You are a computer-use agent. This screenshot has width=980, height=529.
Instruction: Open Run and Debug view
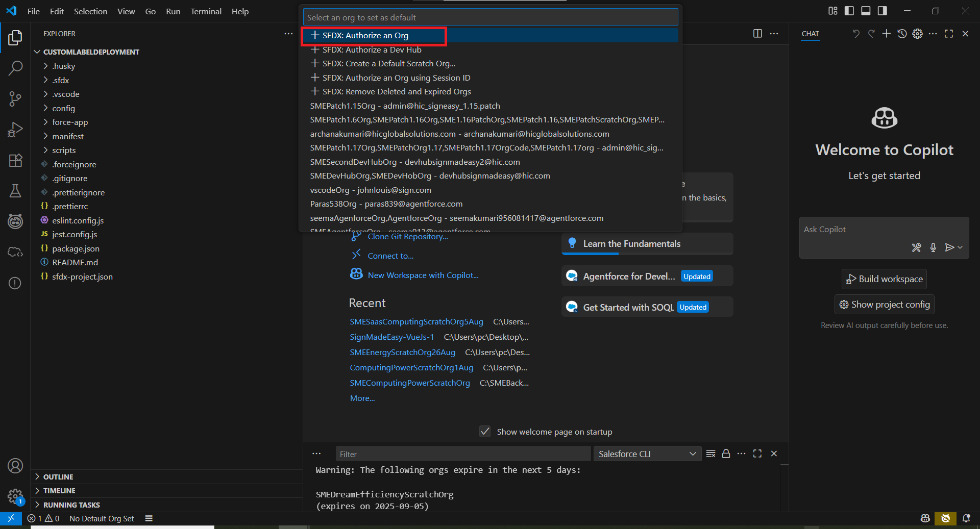15,130
